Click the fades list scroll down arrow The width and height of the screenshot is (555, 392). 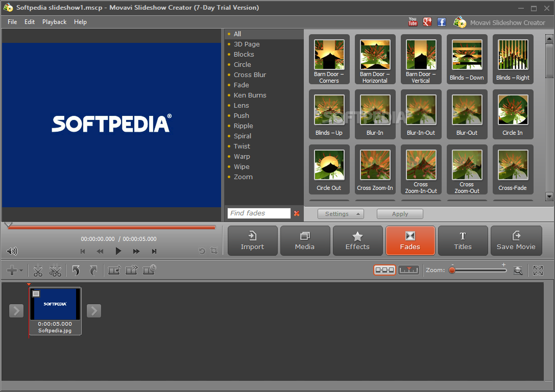(x=549, y=196)
